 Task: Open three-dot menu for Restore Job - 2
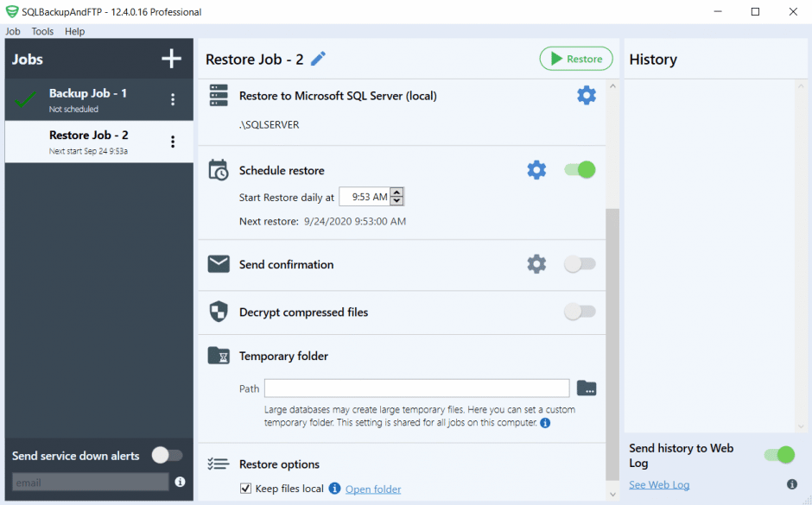(173, 142)
